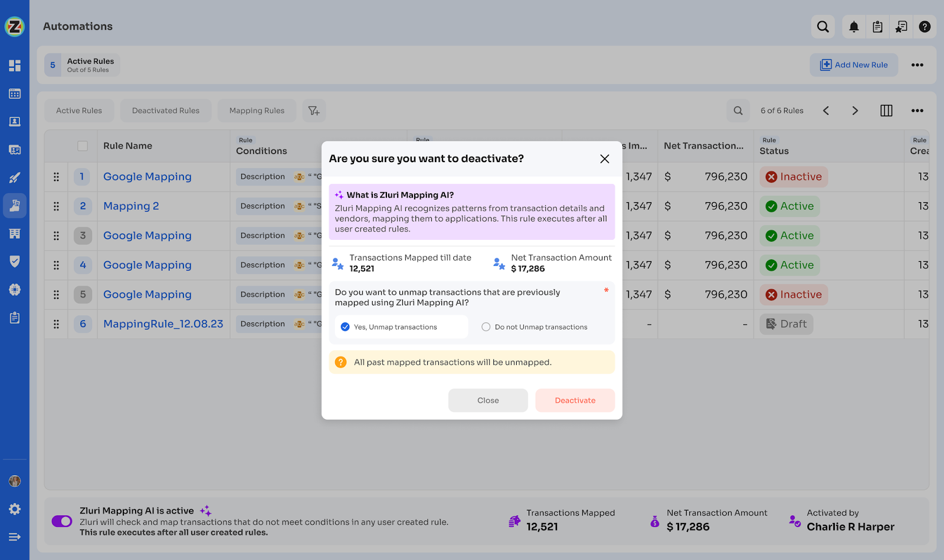Viewport: 944px width, 560px height.
Task: Open the clipboard sidebar icon
Action: (15, 318)
